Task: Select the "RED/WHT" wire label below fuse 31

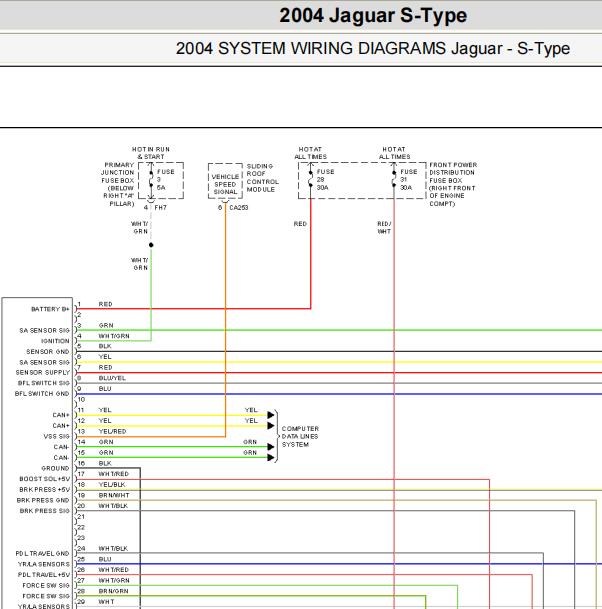Action: coord(384,228)
